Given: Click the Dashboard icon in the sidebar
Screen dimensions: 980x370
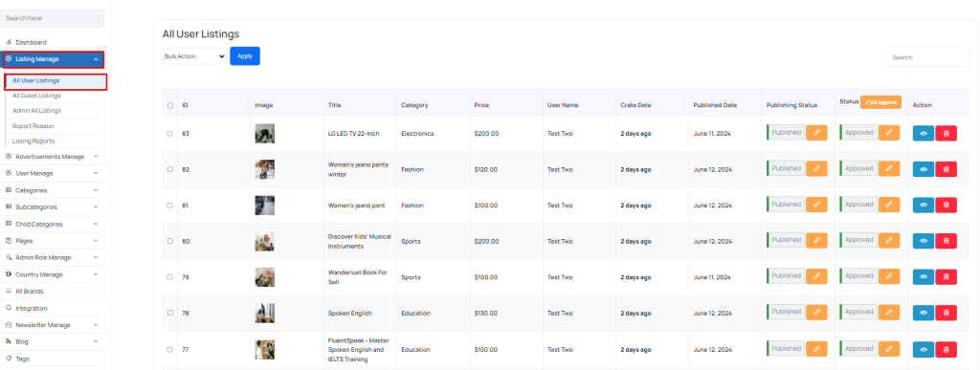Looking at the screenshot, I should pos(9,42).
